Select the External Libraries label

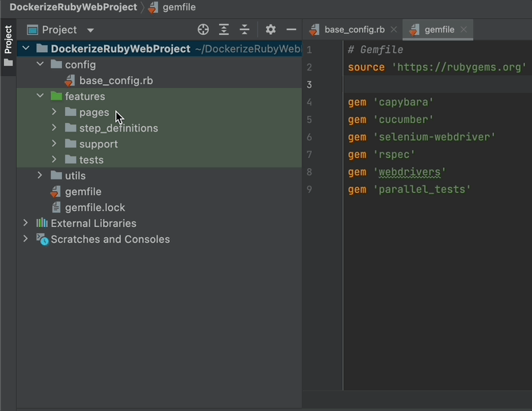click(x=94, y=224)
